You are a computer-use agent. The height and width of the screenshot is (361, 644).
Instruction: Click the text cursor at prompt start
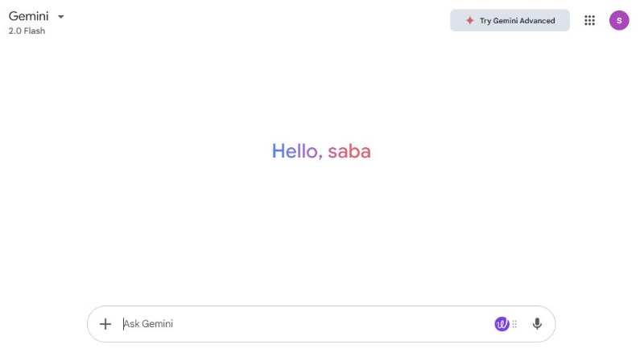[124, 324]
